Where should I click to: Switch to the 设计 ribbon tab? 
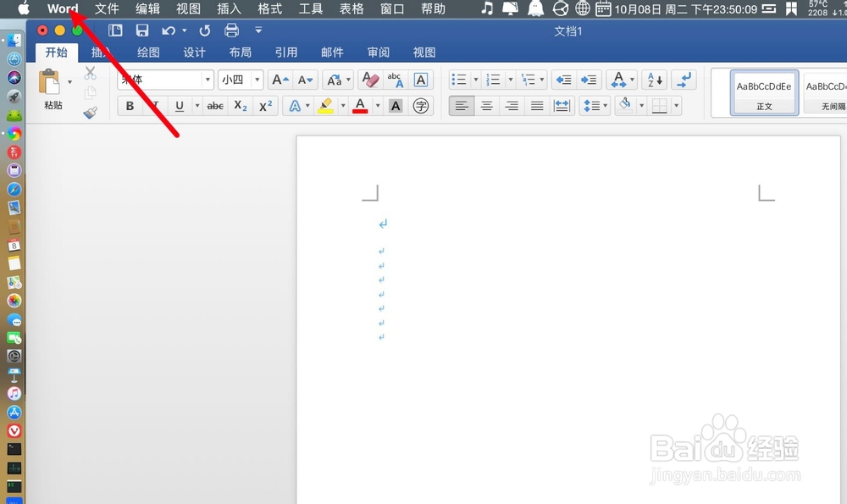pyautogui.click(x=195, y=53)
